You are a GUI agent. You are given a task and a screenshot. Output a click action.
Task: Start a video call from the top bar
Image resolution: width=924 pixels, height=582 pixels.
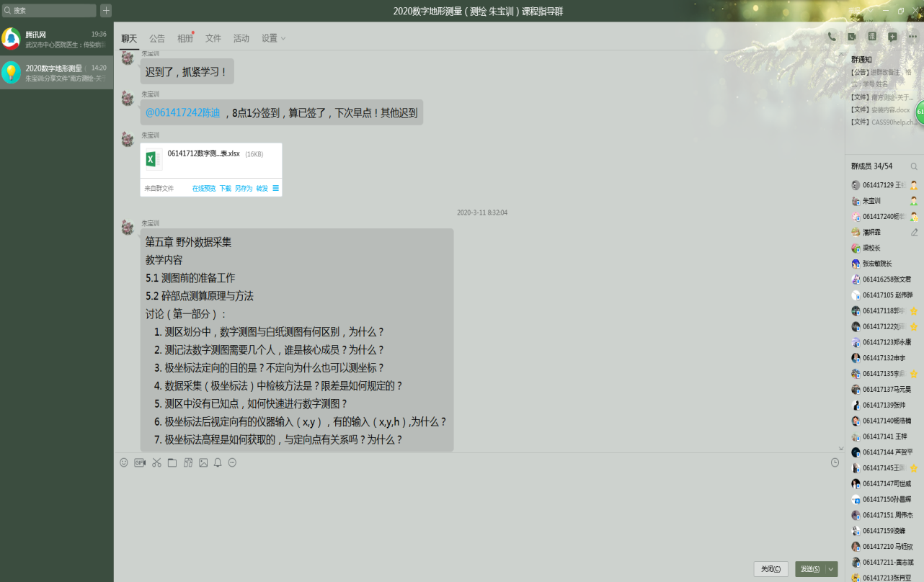[852, 37]
